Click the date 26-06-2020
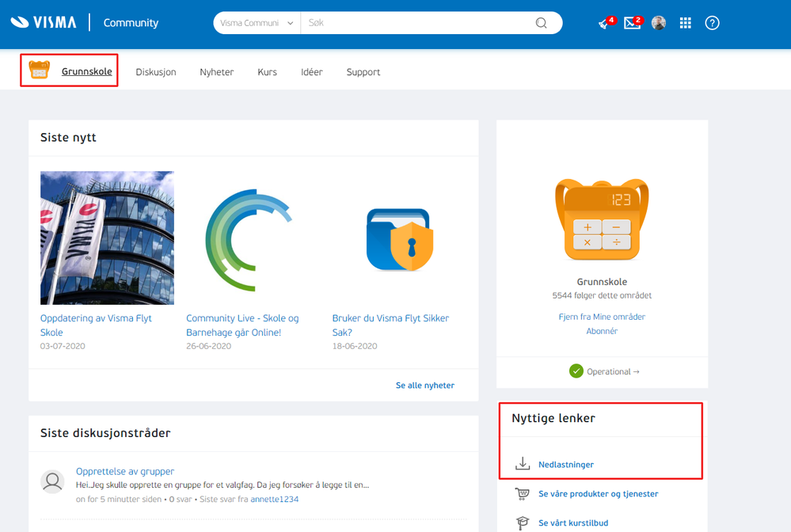Screen dimensions: 791x532 pos(209,346)
